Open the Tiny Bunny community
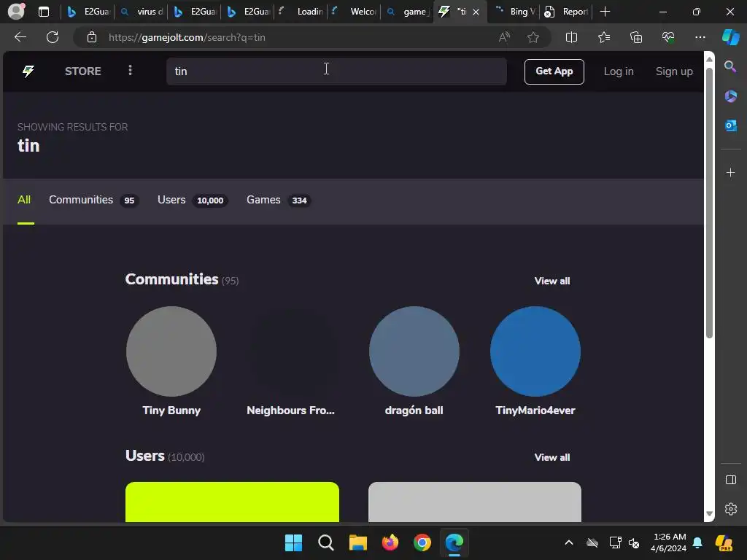The image size is (747, 560). (171, 351)
